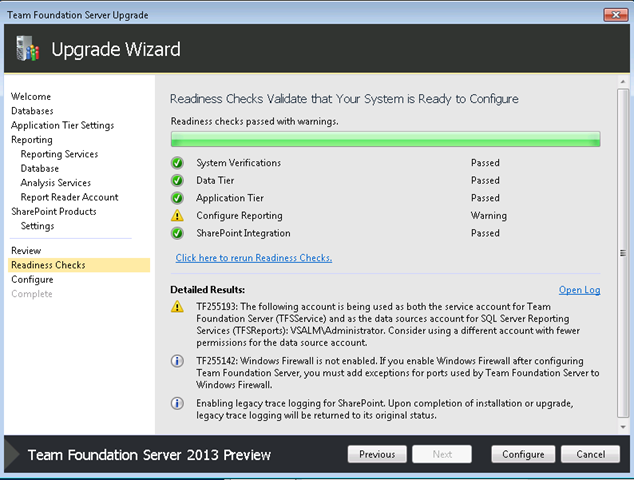Click the System Verifications green checkmark icon
Screen dimensions: 634x480
tap(177, 163)
